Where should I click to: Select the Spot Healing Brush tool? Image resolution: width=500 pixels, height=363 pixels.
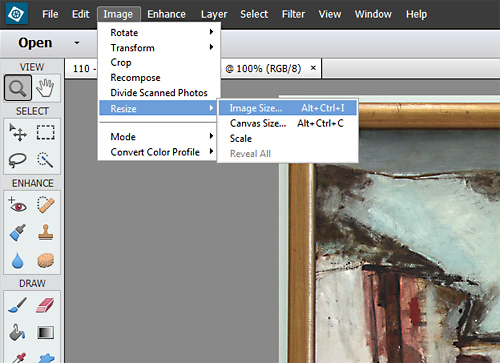tap(45, 205)
